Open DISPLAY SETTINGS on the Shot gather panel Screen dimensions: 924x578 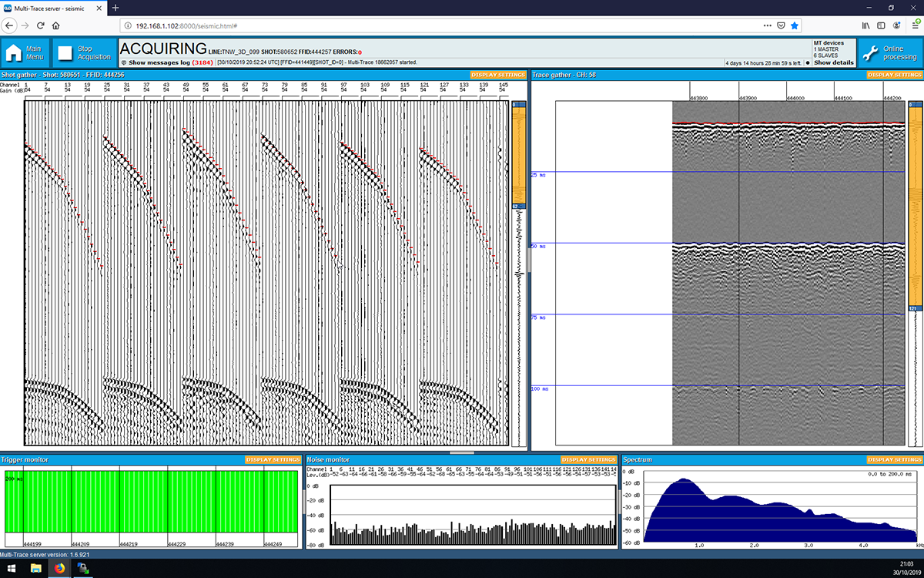pyautogui.click(x=498, y=75)
